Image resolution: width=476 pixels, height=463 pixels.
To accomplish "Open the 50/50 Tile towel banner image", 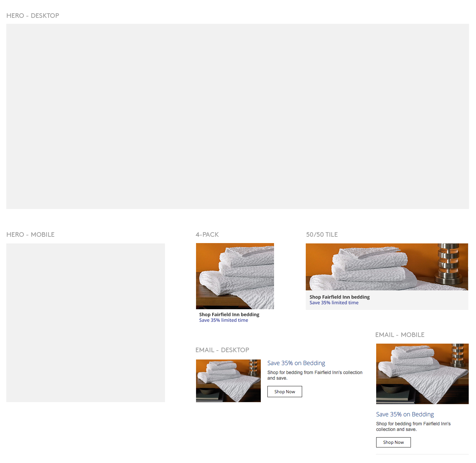I will 387,267.
